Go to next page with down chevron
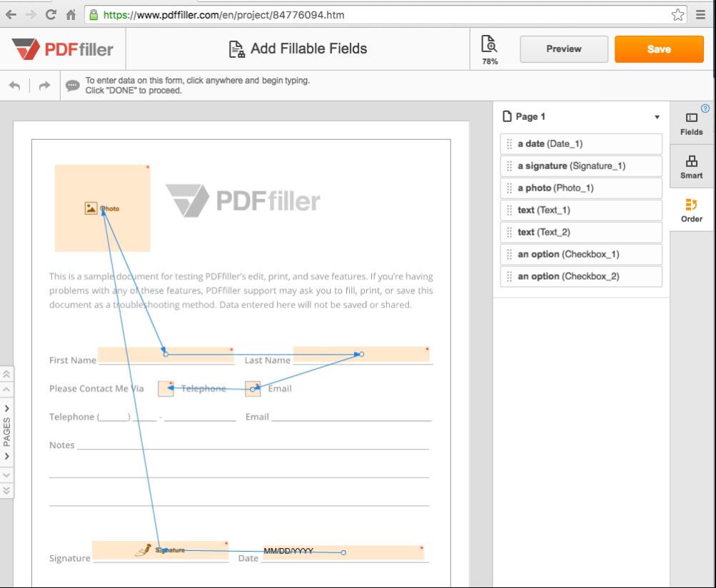The image size is (716, 588). (6, 475)
